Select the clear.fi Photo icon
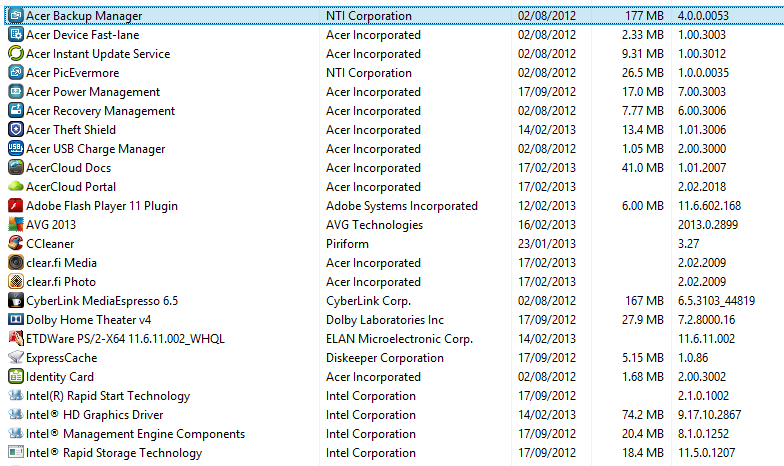This screenshot has height=466, width=784. pyautogui.click(x=16, y=282)
